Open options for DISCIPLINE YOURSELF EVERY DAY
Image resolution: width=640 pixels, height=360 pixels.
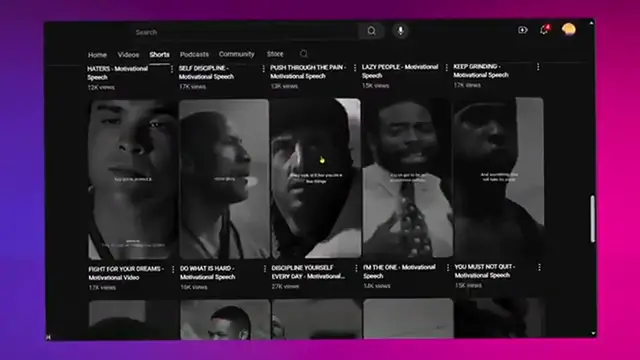356,268
